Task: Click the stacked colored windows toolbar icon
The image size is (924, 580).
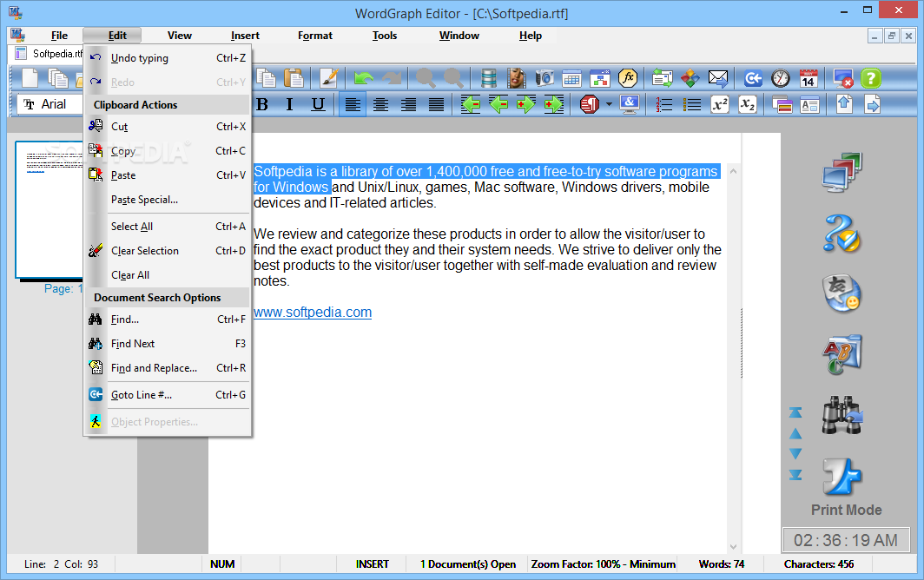Action: [x=782, y=105]
